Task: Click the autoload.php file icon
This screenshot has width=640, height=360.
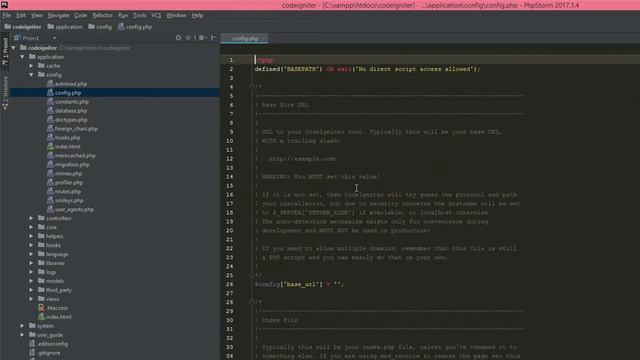Action: (x=50, y=84)
